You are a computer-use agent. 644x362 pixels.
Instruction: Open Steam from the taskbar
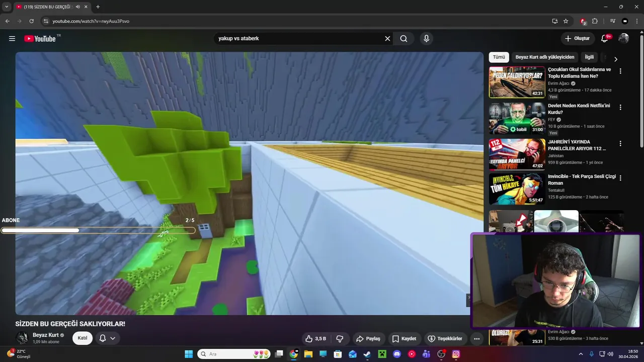pyautogui.click(x=367, y=354)
